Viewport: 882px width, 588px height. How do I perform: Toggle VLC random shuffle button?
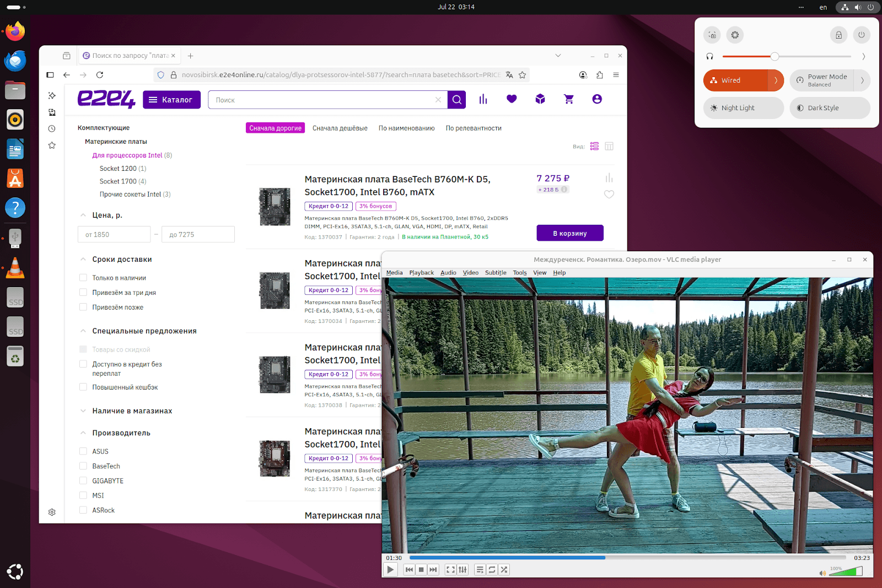(504, 570)
